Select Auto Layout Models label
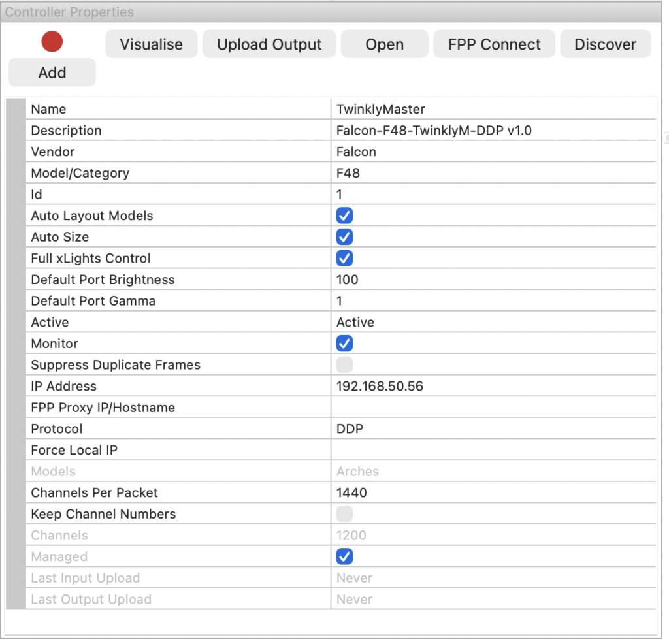 pos(91,216)
